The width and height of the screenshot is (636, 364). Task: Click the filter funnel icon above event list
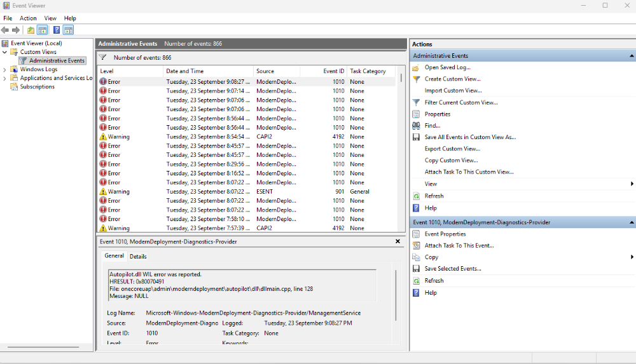[x=103, y=58]
